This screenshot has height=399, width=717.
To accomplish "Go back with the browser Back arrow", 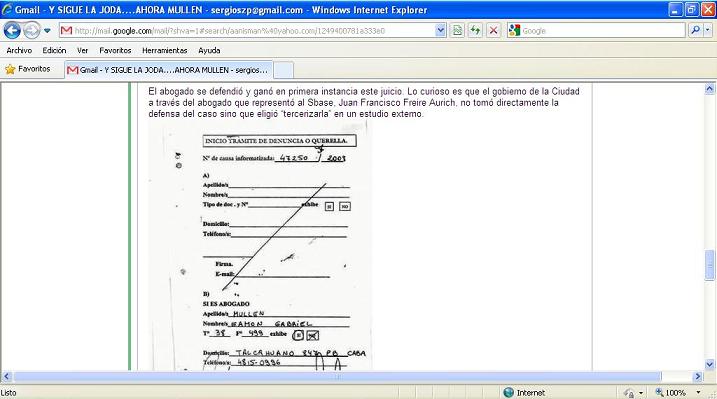I will pos(12,31).
